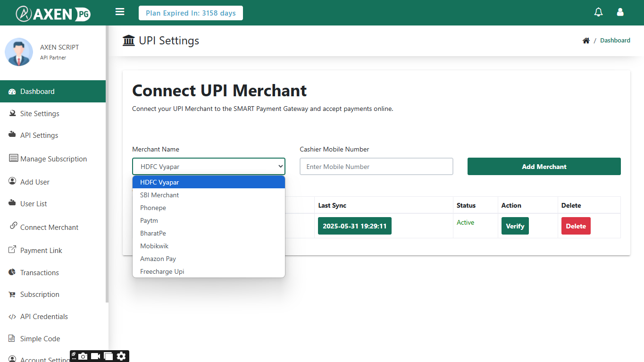644x362 pixels.
Task: Click the Site Settings sidebar icon
Action: click(13, 113)
